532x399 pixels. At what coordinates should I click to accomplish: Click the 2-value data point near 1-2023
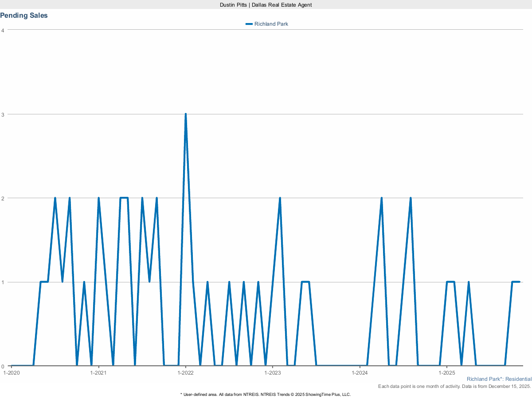[x=279, y=197]
